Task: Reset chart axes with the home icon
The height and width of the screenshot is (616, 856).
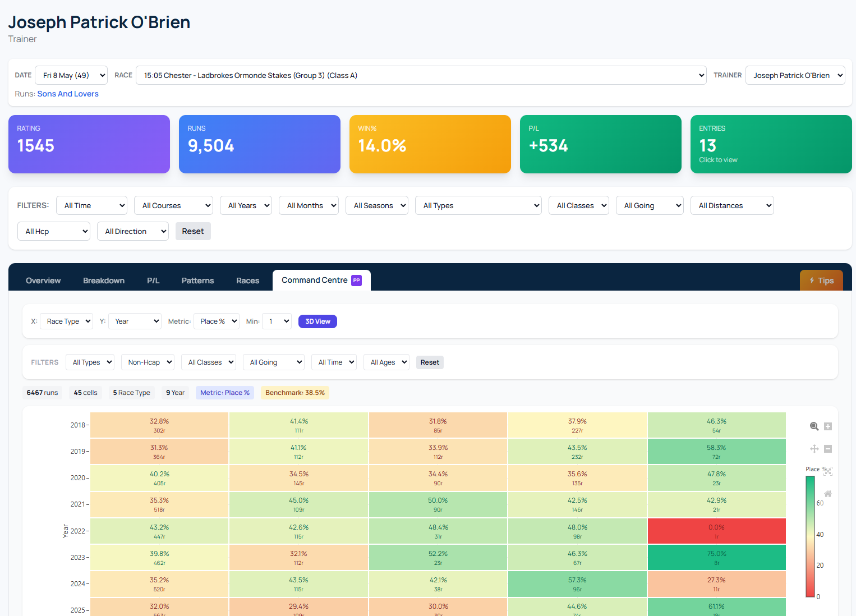Action: [828, 494]
